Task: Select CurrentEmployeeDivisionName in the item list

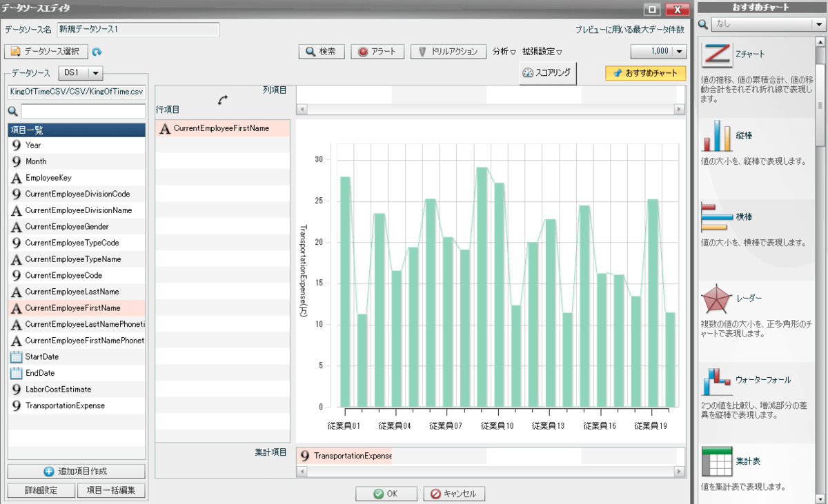Action: tap(77, 210)
